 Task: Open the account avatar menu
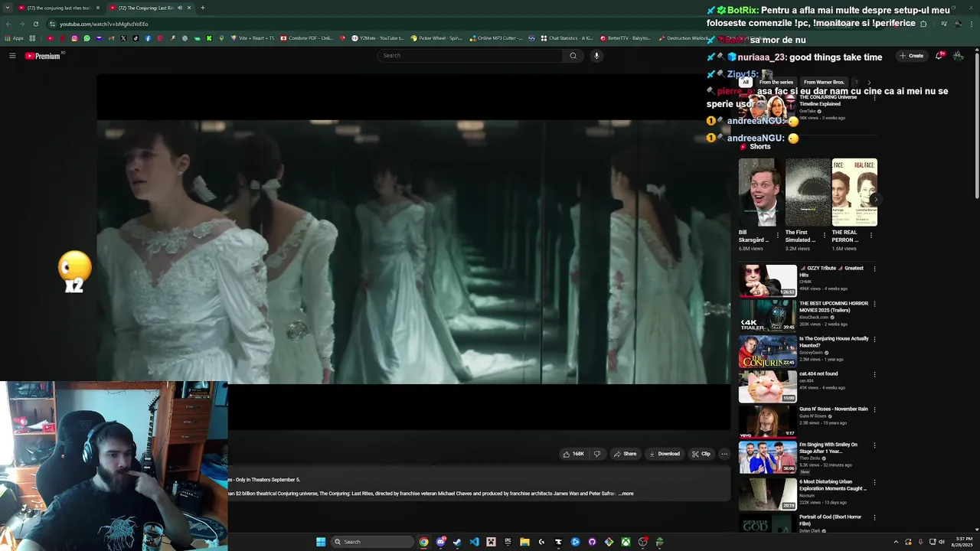click(x=959, y=56)
